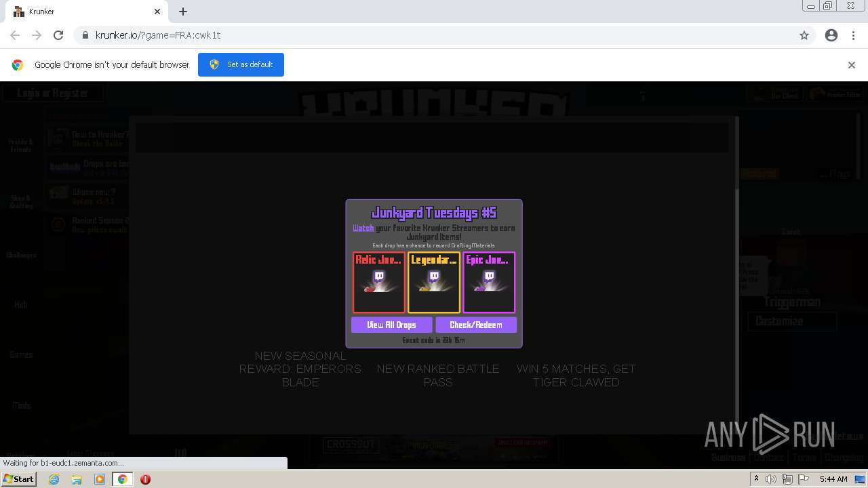
Task: Open the media player taskbar icon
Action: click(x=100, y=479)
